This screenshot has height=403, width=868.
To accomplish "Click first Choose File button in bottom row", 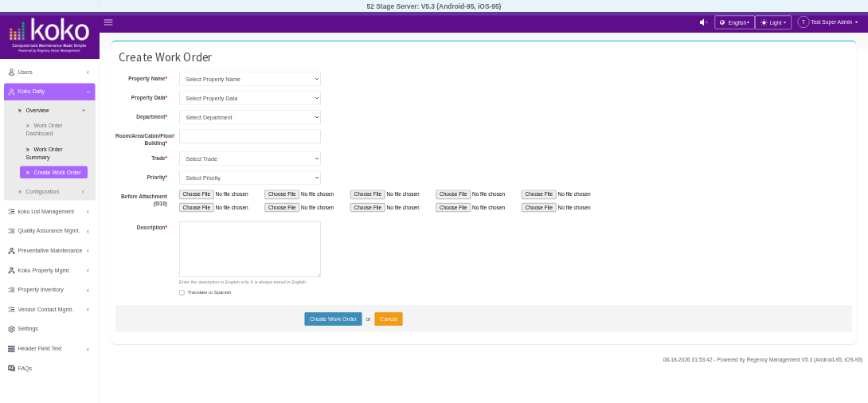I will [x=197, y=208].
